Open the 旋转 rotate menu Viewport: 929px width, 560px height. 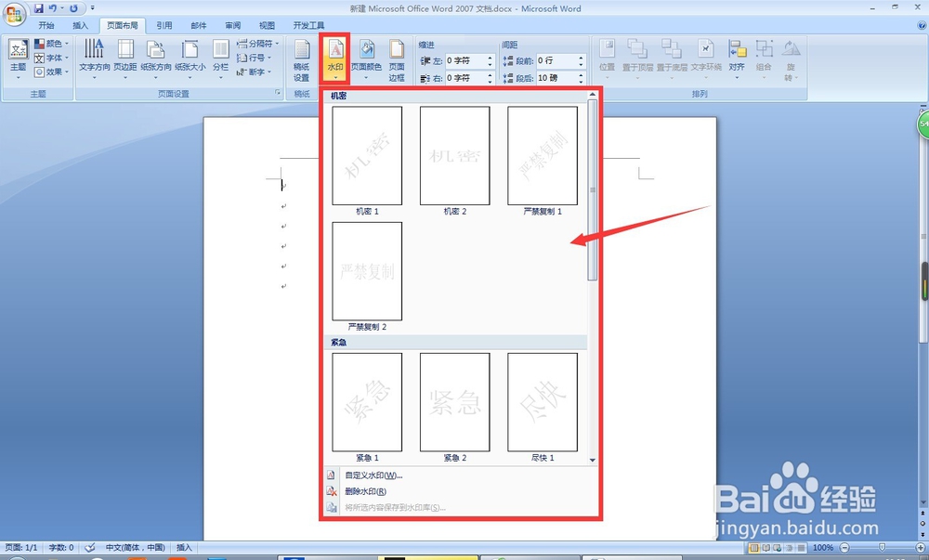[791, 59]
